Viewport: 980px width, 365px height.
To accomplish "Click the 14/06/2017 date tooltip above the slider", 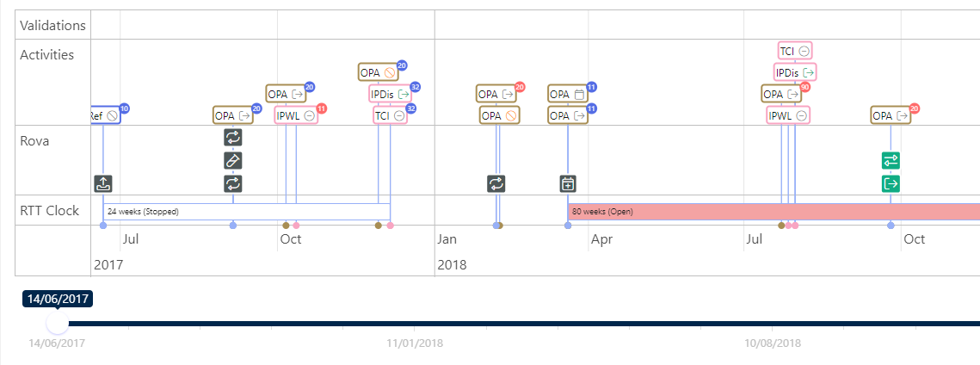I will (57, 300).
